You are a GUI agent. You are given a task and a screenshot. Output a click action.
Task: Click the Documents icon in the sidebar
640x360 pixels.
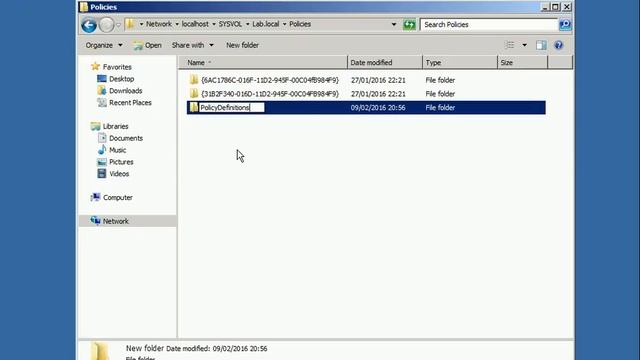point(102,138)
